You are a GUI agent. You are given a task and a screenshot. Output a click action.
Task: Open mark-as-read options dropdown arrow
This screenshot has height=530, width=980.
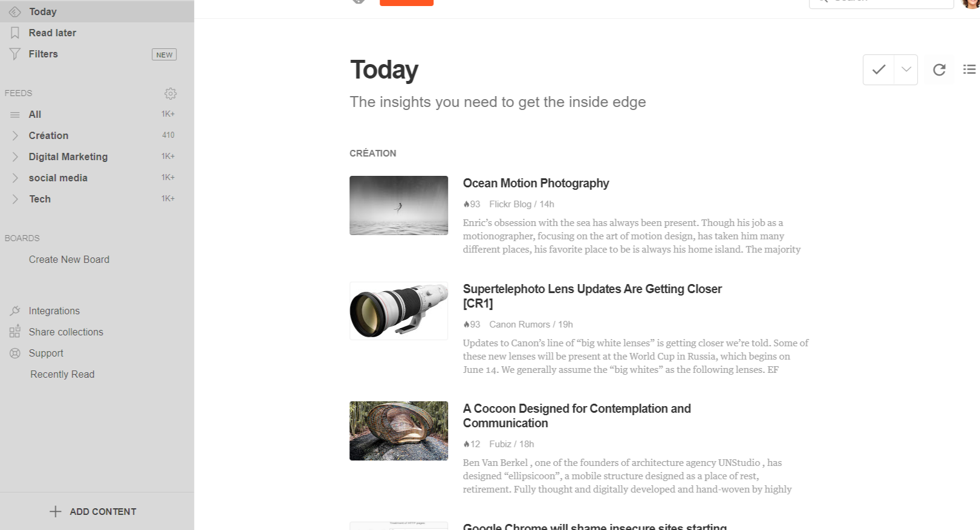906,69
